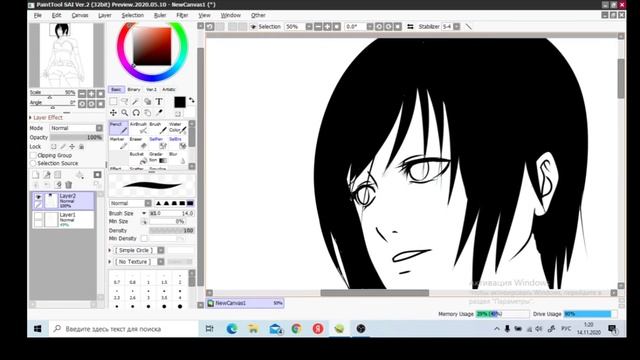Select the Pencil brush tool
The image size is (640, 360).
click(119, 128)
